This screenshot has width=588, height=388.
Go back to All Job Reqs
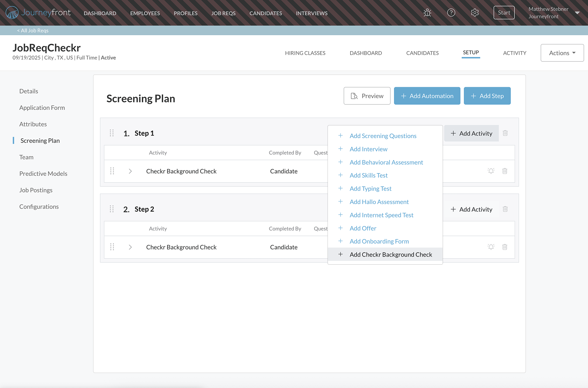point(33,30)
